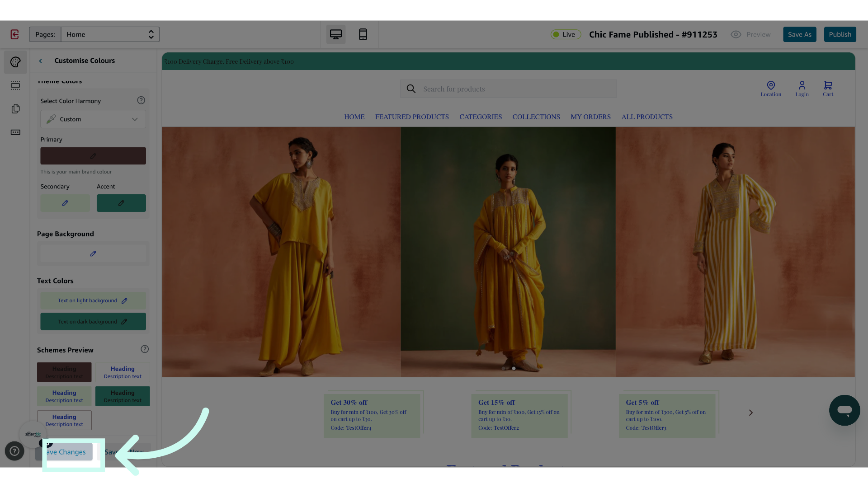The width and height of the screenshot is (868, 488).
Task: Open the chat support bubble
Action: pos(844,410)
